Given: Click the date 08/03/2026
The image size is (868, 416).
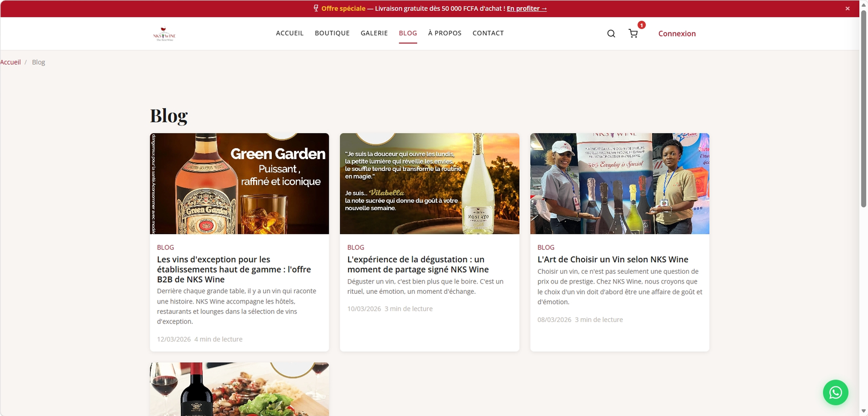Looking at the screenshot, I should (x=554, y=320).
